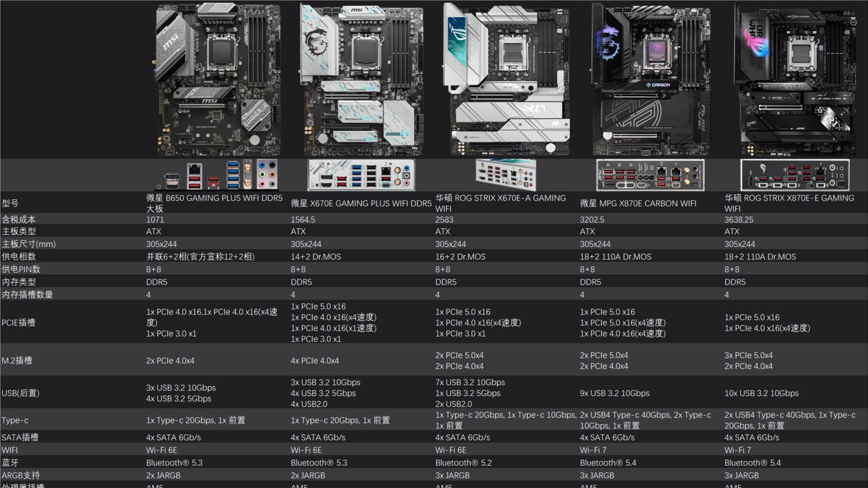The image size is (868, 488).
Task: Click the USB cell 10x USB 3.2 10Gbps
Action: click(x=761, y=393)
